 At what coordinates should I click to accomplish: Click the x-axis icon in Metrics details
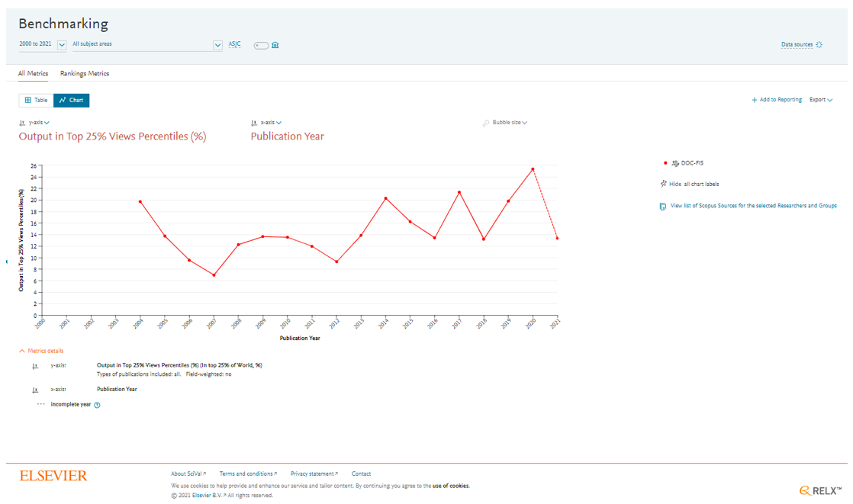[x=35, y=390]
